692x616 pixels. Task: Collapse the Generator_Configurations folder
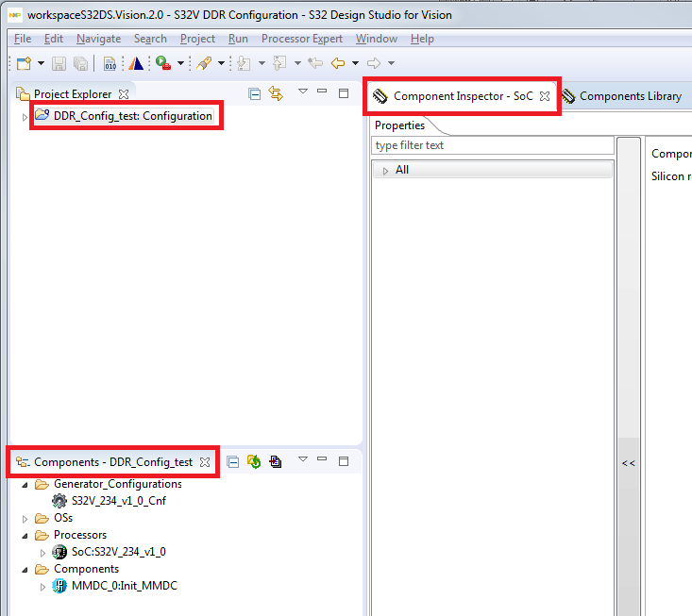[x=25, y=485]
